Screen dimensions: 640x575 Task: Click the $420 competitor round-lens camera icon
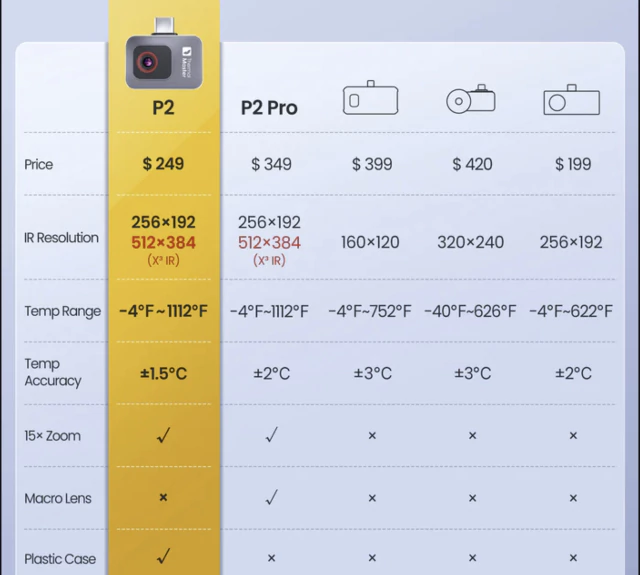[471, 100]
